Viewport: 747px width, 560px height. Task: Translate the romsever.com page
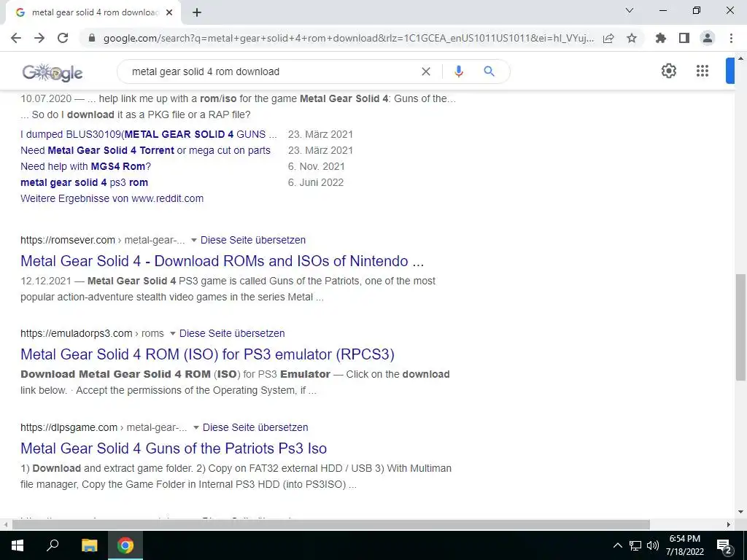(253, 240)
